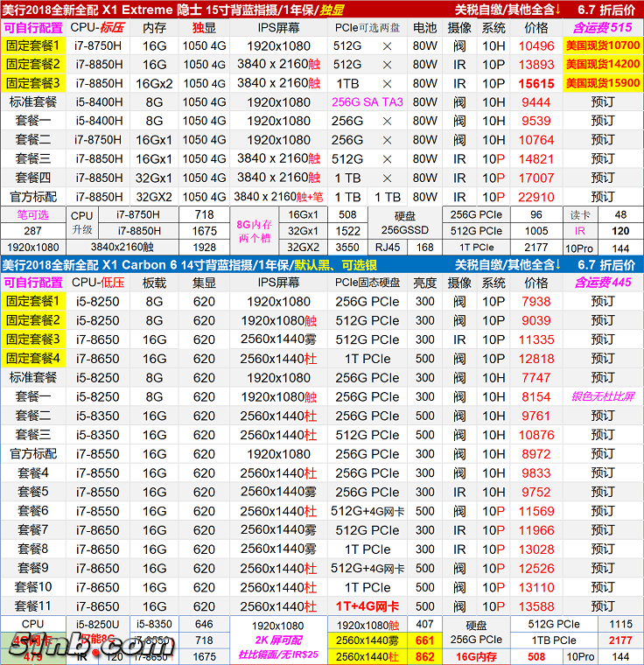Select the 板载 column header
The height and width of the screenshot is (665, 644).
(x=154, y=283)
